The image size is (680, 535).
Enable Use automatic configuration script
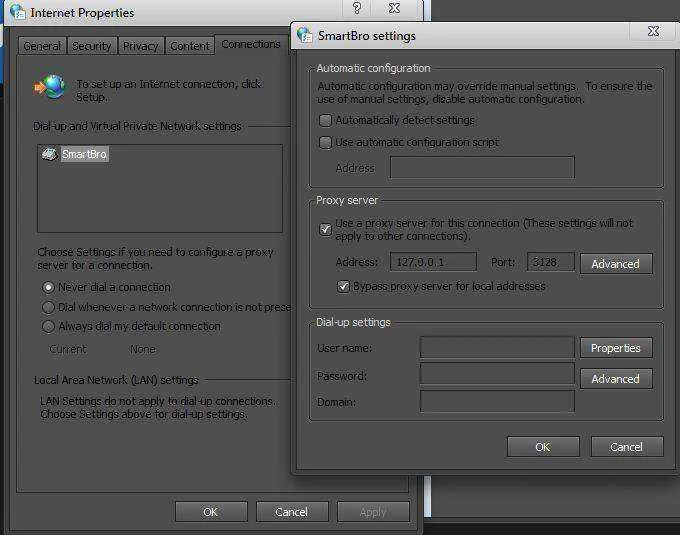[325, 142]
